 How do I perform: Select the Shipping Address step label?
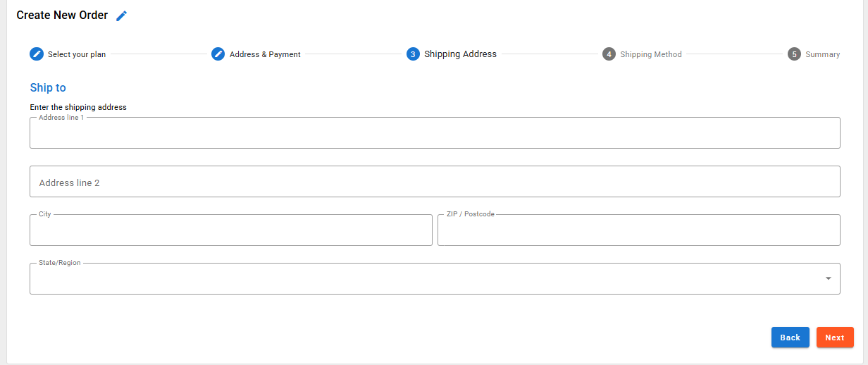pyautogui.click(x=460, y=54)
